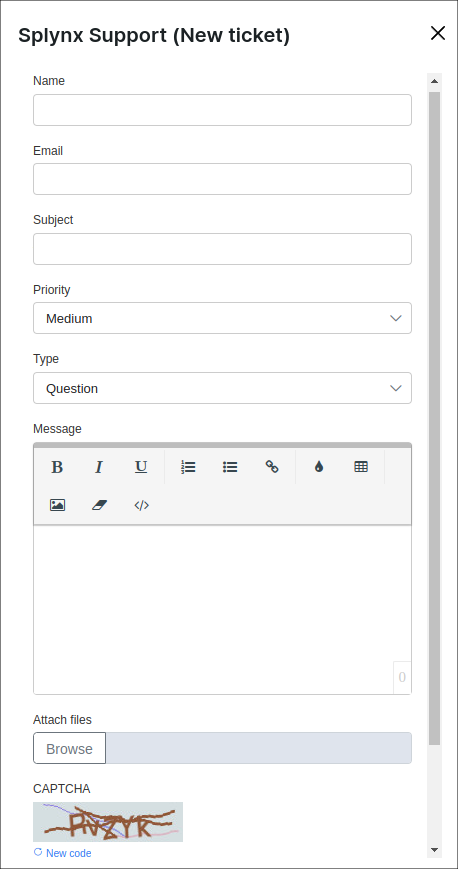Click the Priority label
The image size is (458, 869).
pyautogui.click(x=52, y=290)
